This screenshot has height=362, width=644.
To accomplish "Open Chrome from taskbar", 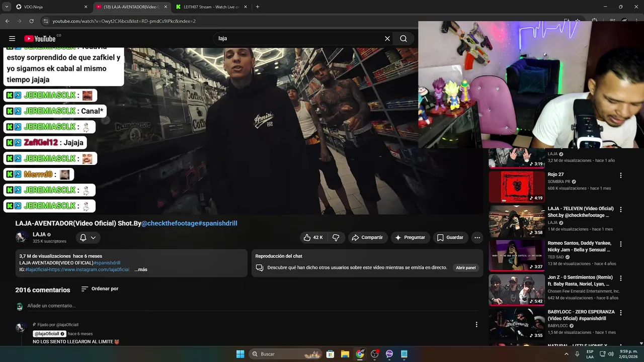I will (x=360, y=354).
